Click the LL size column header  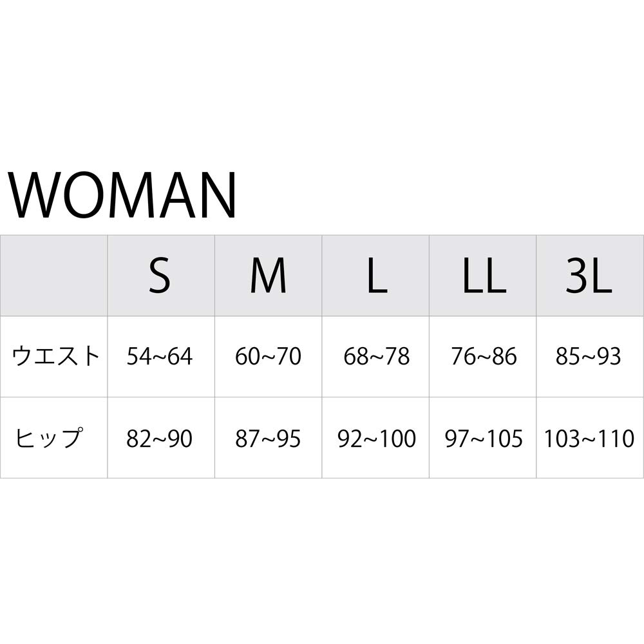coord(484,275)
